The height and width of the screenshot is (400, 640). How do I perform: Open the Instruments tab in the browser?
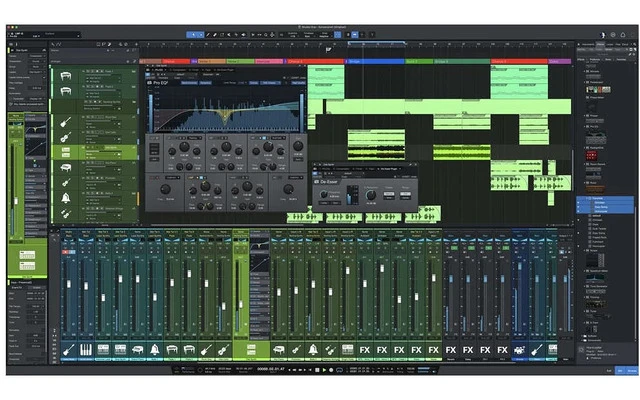588,44
